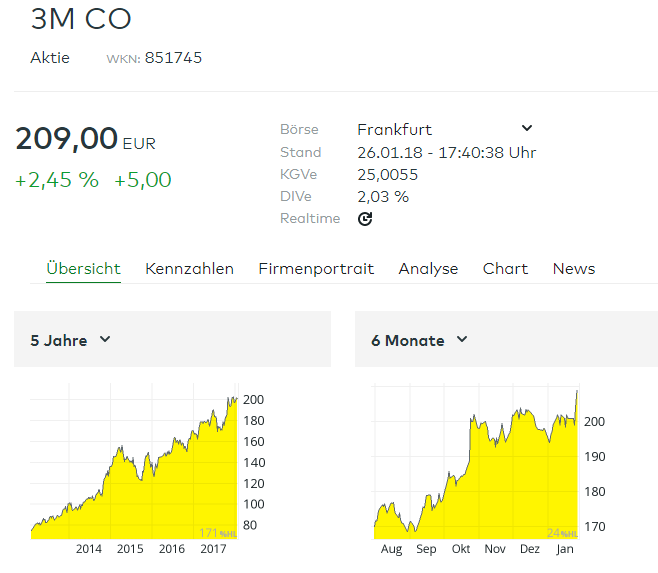Screen dimensions: 658x573
Task: Expand the 6 Monate chart period dropdown
Action: coord(419,340)
